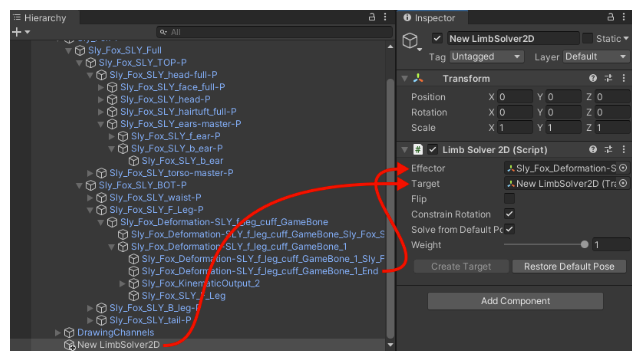Toggle the Static checkbox
This screenshot has width=642, height=361.
coord(587,38)
